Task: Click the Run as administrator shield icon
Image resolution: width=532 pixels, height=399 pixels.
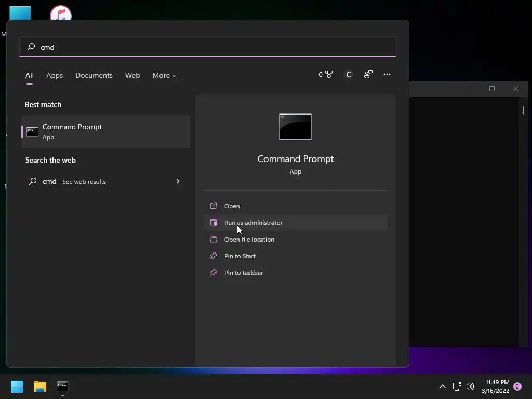Action: (x=214, y=222)
